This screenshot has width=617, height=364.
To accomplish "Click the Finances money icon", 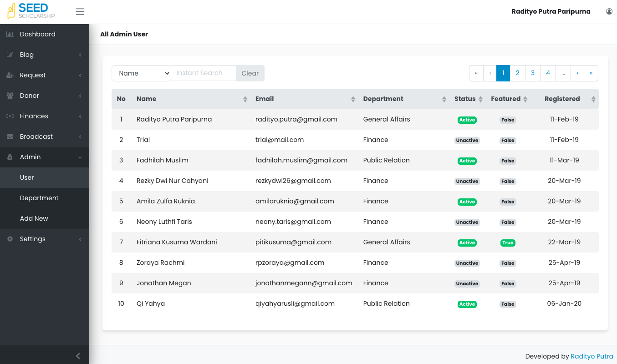I will pos(10,116).
